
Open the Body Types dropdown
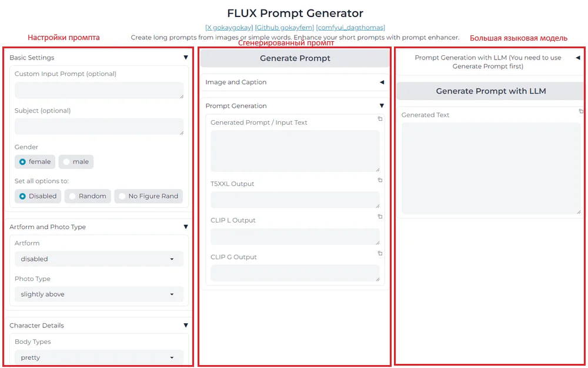point(99,357)
